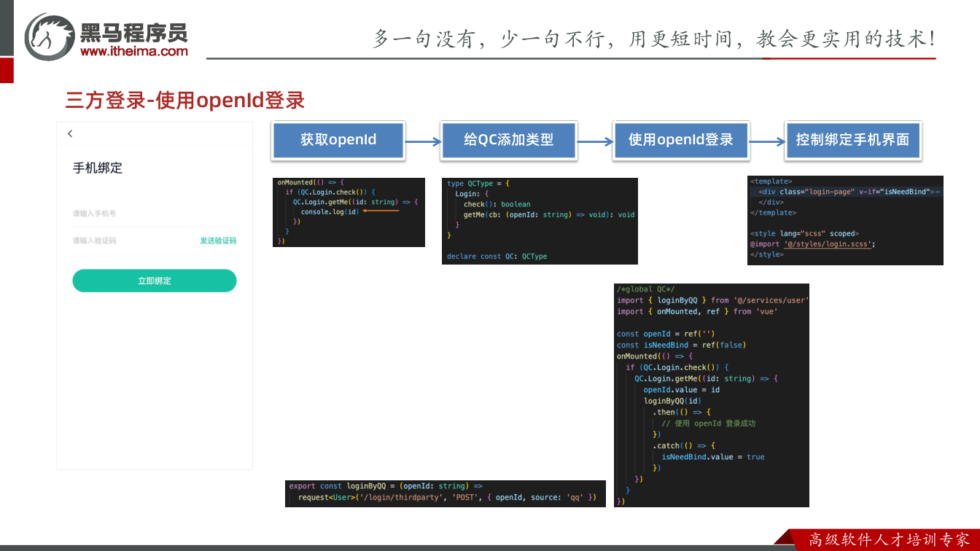Click the global QC import code snippet
Image resolution: width=980 pixels, height=551 pixels.
tap(712, 395)
